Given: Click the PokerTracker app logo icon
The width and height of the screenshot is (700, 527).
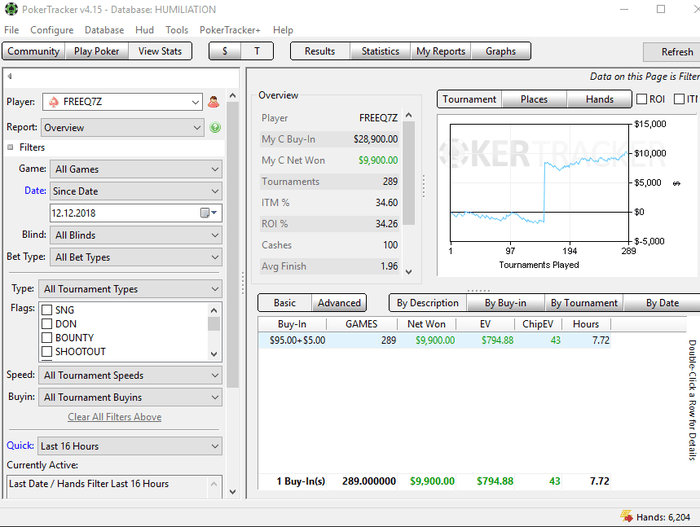Looking at the screenshot, I should tap(11, 9).
